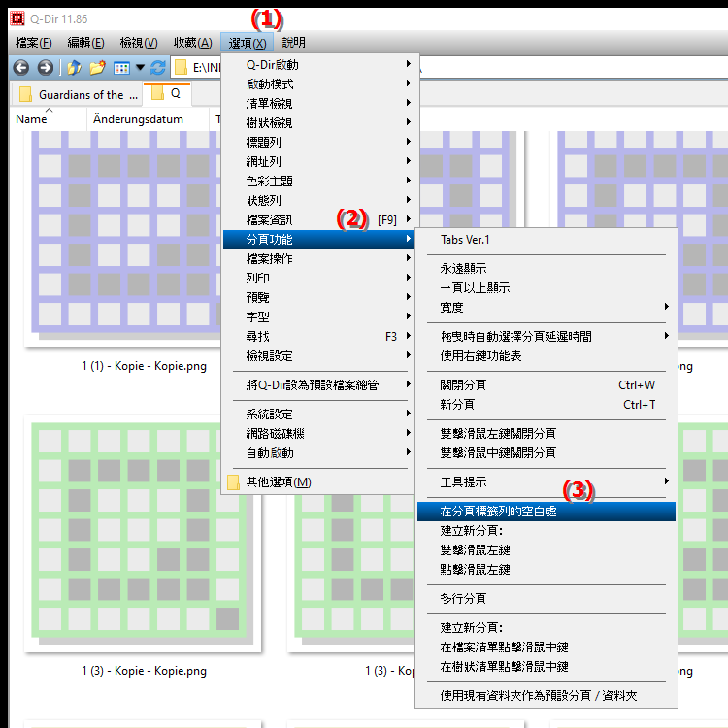Open the 網路磁碟機 submenu
728x728 pixels.
[x=320, y=434]
